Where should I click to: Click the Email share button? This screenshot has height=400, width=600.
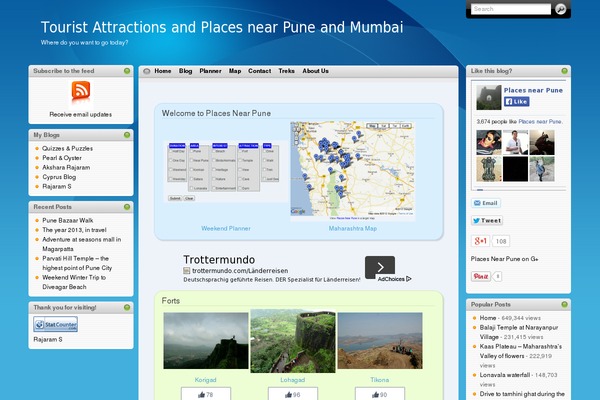pos(486,203)
